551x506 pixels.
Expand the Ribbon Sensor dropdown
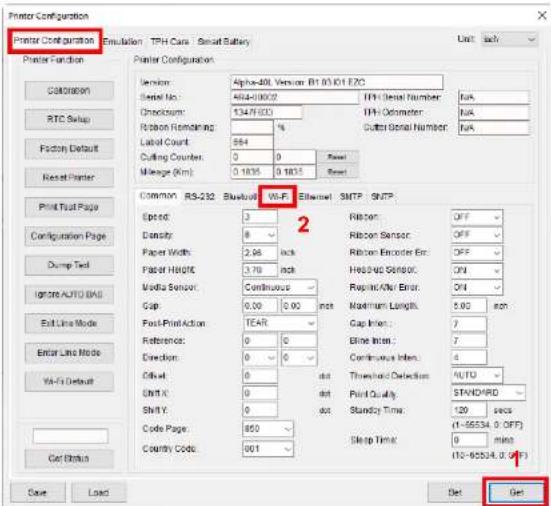477,235
